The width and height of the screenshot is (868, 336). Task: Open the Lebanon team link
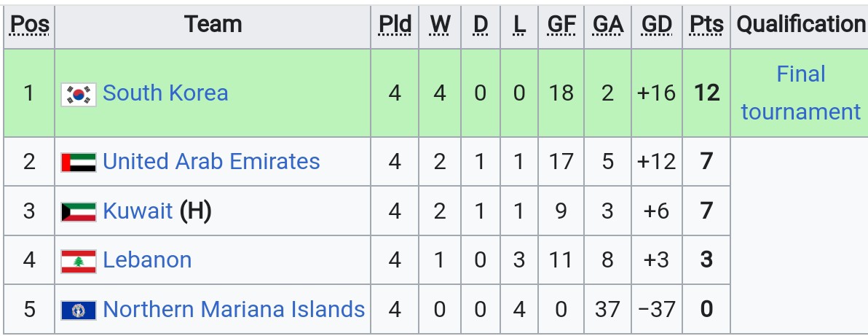point(147,259)
